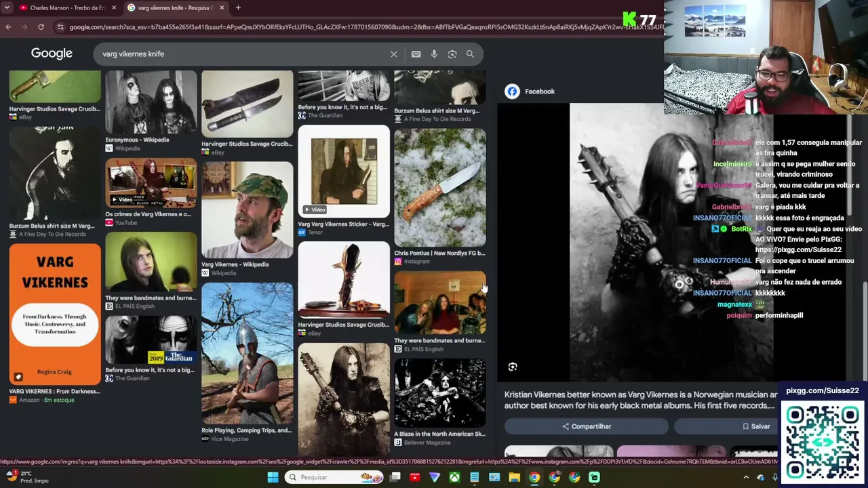Open the Role Playing, Camping Trips image

[248, 353]
